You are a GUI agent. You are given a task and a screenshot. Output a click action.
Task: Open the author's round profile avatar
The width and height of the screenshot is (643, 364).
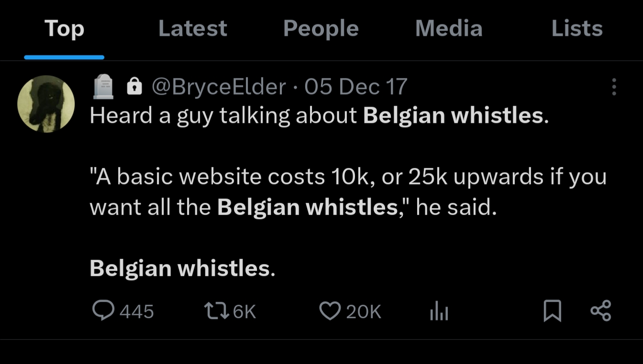[x=46, y=104]
